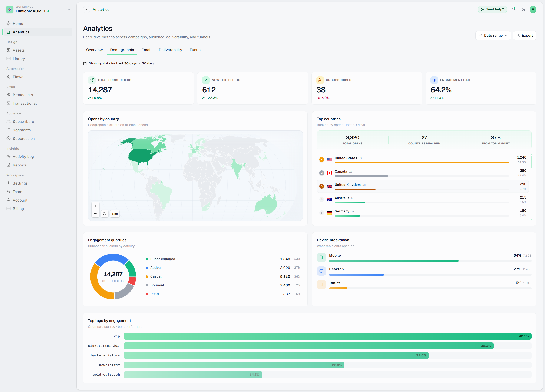Click the Last 30 days calendar icon

coord(85,63)
